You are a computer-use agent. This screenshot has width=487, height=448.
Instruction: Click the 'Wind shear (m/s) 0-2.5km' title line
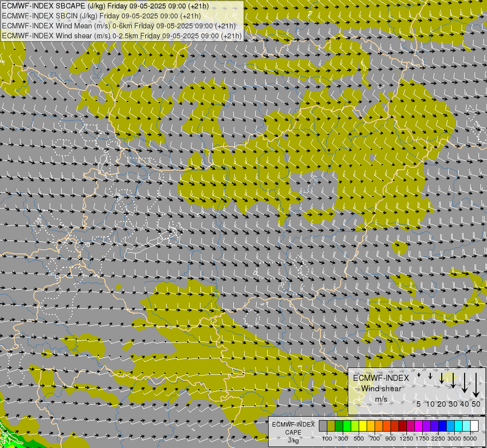point(122,36)
